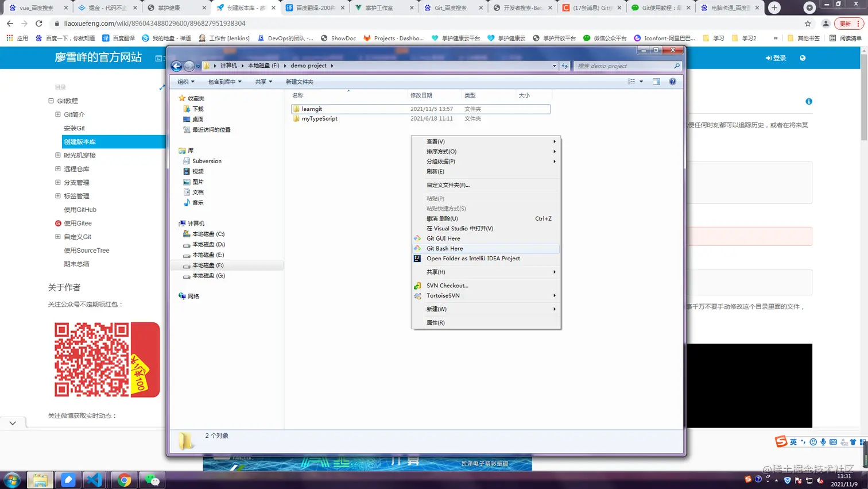Click the learngit folder icon
Screen dimensions: 868x489
tap(296, 109)
